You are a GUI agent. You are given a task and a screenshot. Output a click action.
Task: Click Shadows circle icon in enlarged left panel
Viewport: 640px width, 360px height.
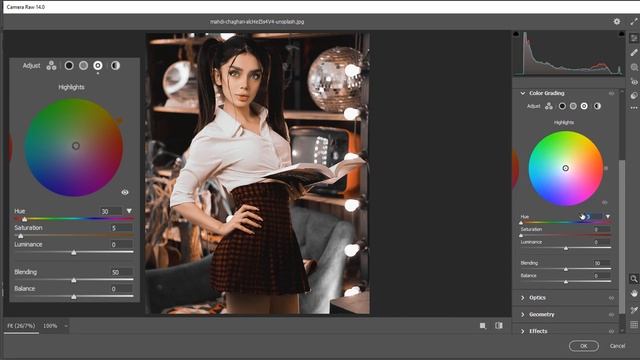[x=69, y=65]
